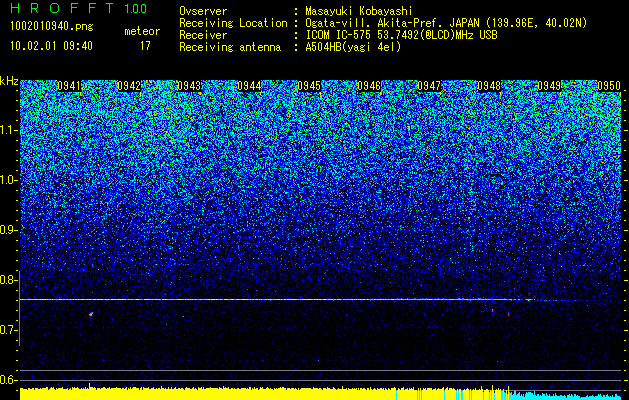Click the 0949 time marker
Screen dimensions: 629x400
549,86
